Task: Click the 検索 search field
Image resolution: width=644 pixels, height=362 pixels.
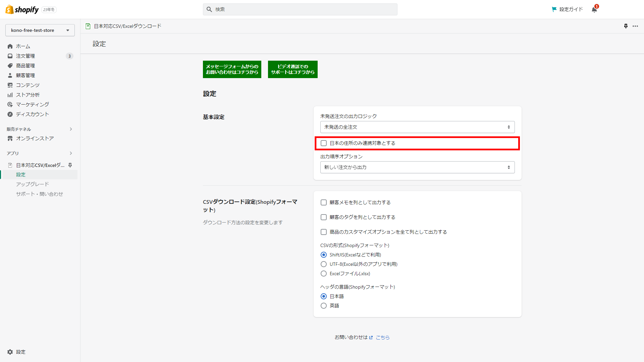Action: tap(300, 9)
